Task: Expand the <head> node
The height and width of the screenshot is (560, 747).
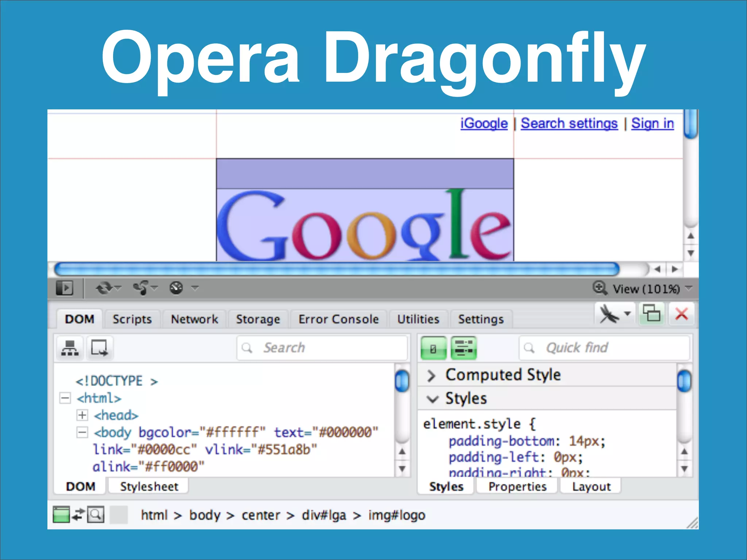Action: [82, 415]
